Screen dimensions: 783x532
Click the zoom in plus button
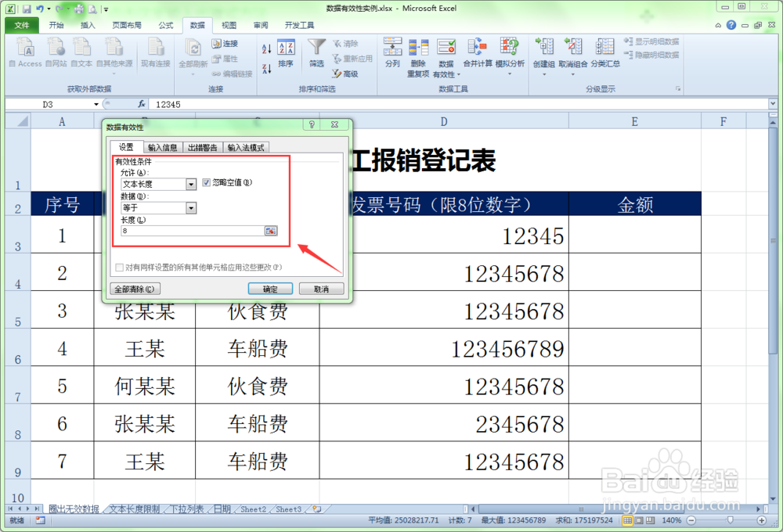pyautogui.click(x=762, y=520)
